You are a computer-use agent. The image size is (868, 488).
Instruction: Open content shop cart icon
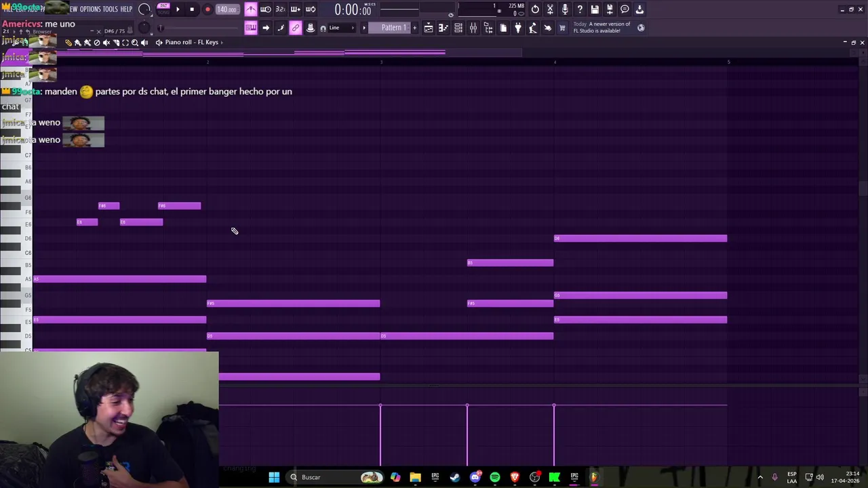[562, 28]
